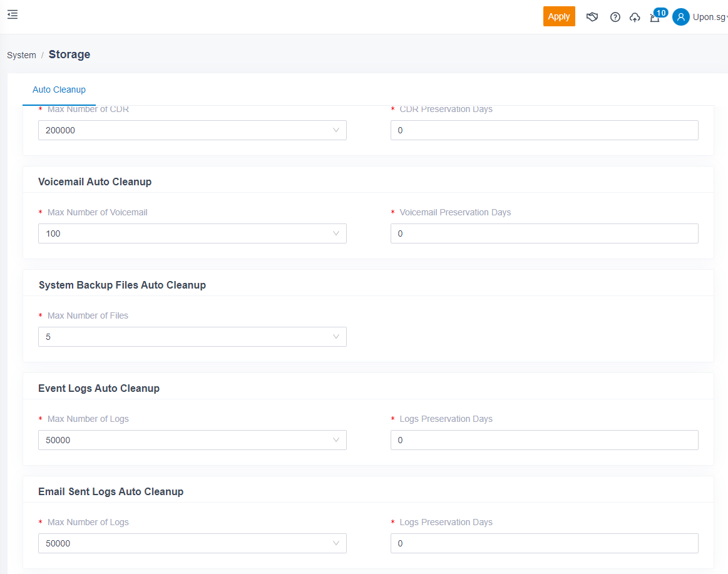Click the handshake icon in the top bar
This screenshot has width=728, height=574.
coord(592,17)
